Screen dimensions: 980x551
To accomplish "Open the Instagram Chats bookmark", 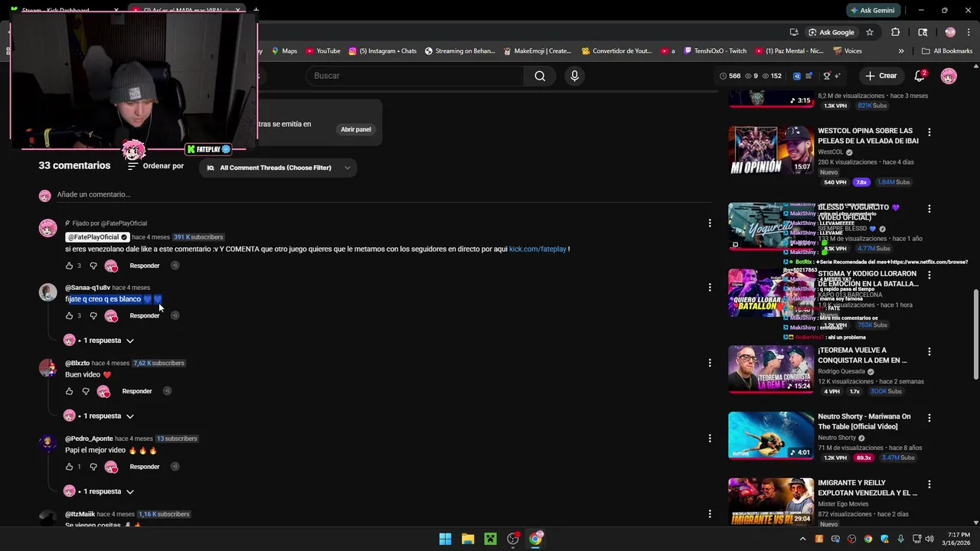I will [382, 51].
